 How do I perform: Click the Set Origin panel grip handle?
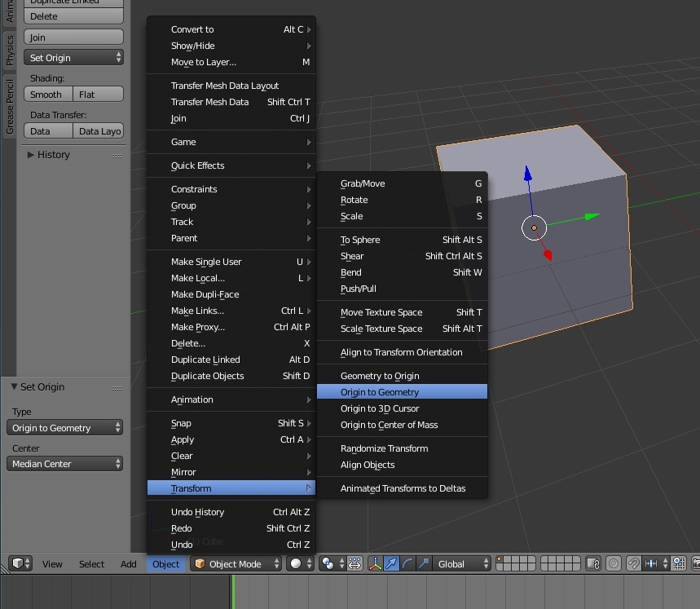pos(117,388)
